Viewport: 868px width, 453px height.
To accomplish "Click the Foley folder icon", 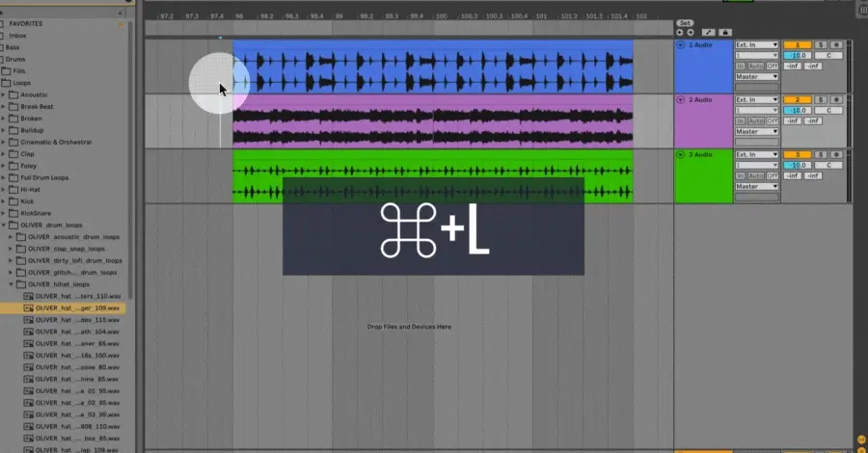I will (14, 166).
